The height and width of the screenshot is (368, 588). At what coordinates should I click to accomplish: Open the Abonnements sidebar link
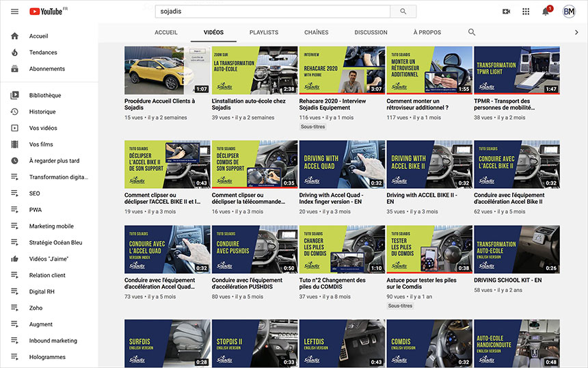(x=46, y=69)
